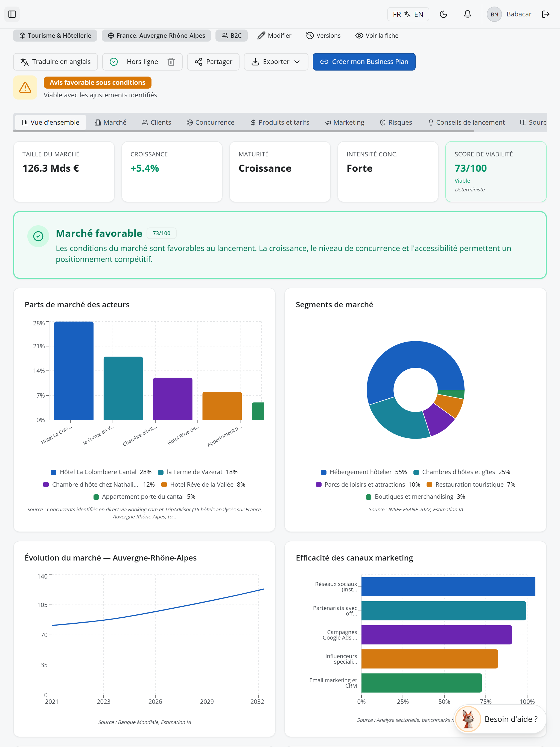
Task: Click the fox mascot help icon
Action: 468,719
